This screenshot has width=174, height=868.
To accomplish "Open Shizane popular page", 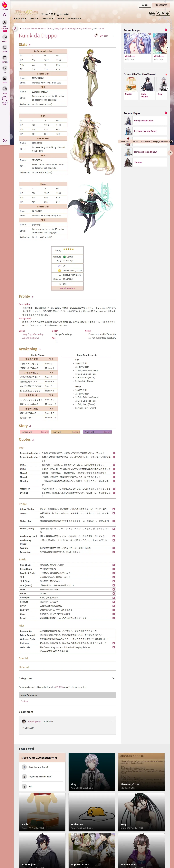I will click(138, 162).
